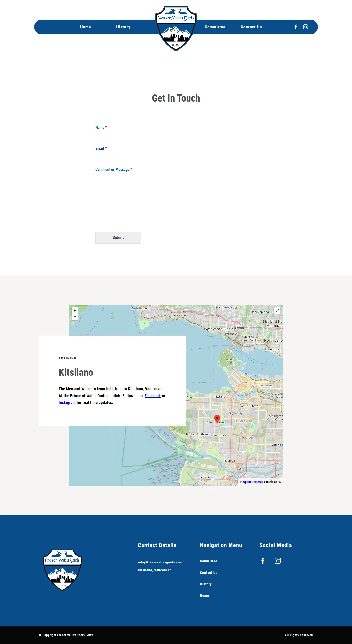
Task: Click the "Stanley Park" label on map
Action: [230, 361]
